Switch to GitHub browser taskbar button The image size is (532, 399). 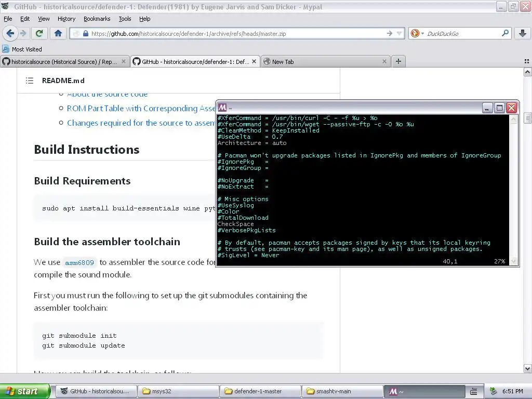(96, 391)
